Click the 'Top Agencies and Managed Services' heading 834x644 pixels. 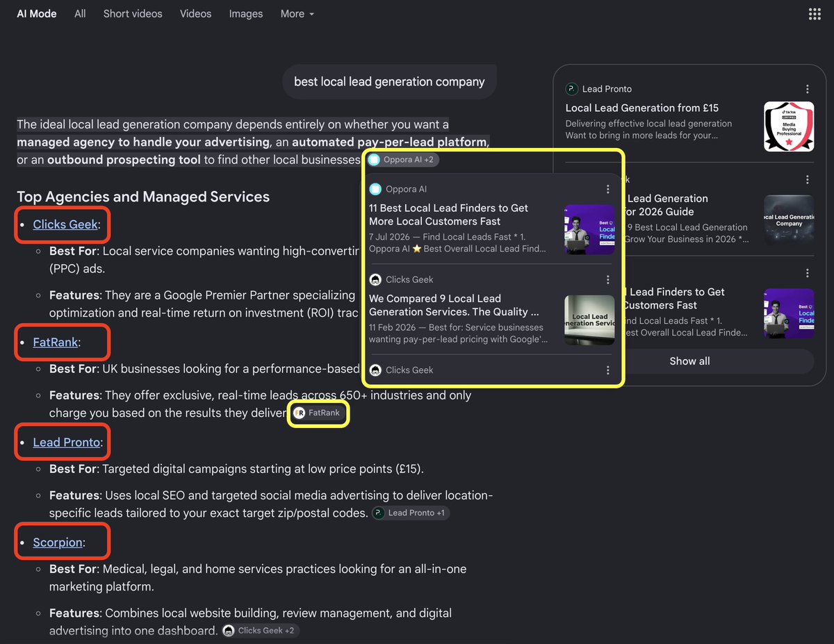pyautogui.click(x=143, y=197)
